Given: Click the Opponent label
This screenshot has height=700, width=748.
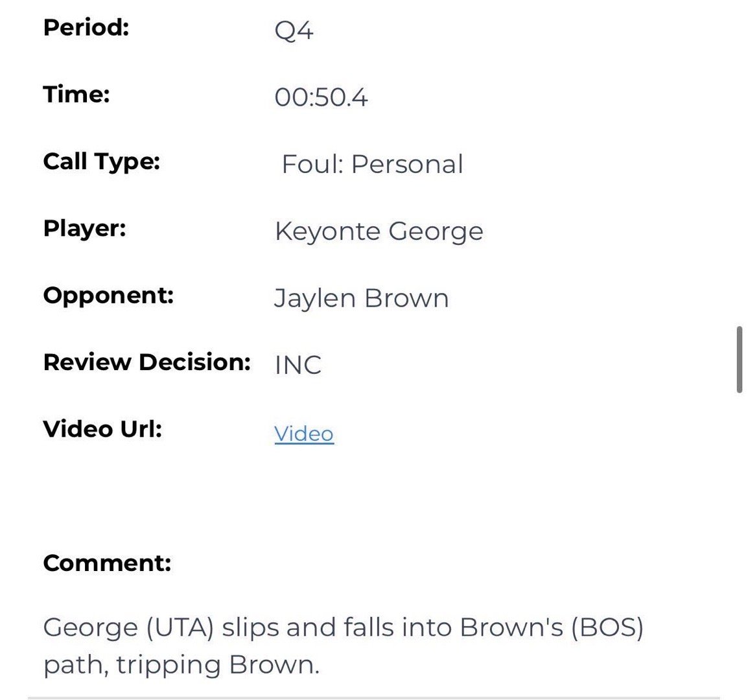Looking at the screenshot, I should 108,296.
